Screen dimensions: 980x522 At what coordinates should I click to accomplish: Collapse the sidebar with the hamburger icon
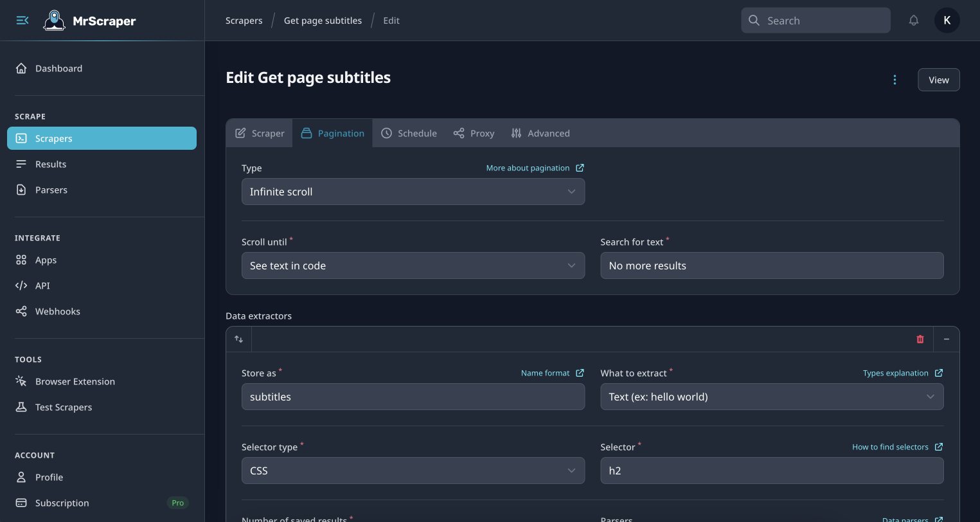[x=22, y=20]
